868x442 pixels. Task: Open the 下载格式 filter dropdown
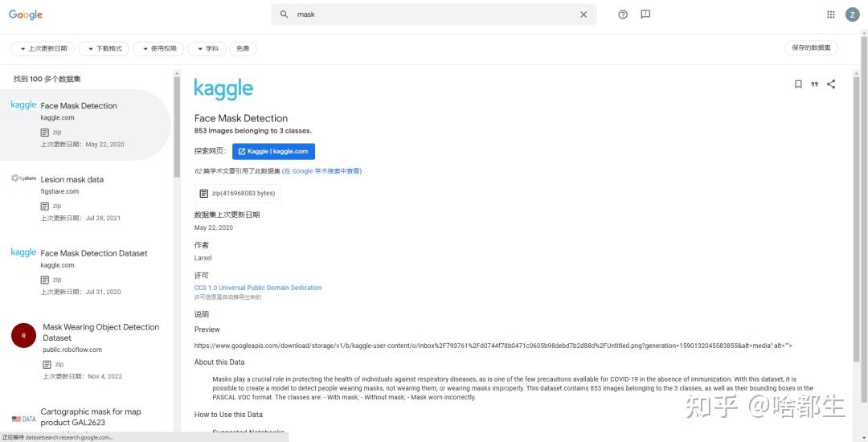(x=105, y=49)
